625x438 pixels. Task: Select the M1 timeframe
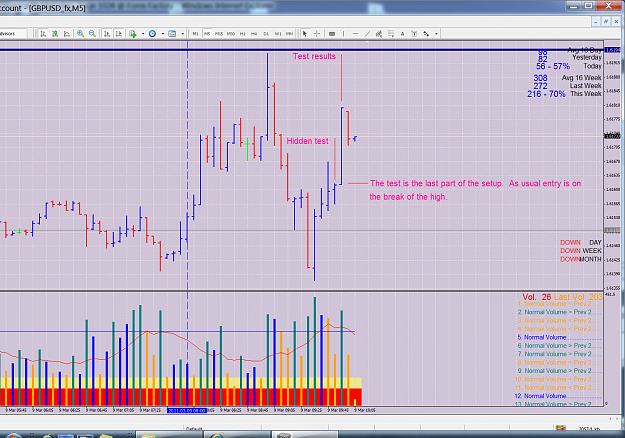point(195,34)
